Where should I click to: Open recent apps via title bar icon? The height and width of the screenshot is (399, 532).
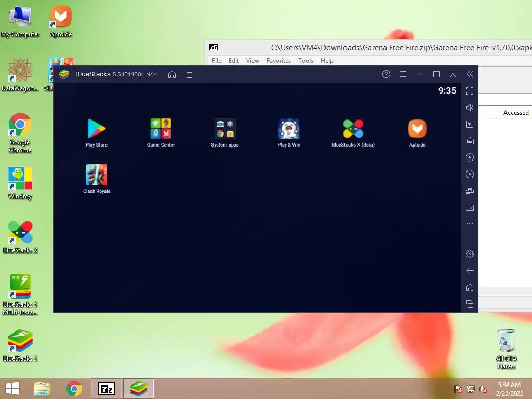point(189,74)
